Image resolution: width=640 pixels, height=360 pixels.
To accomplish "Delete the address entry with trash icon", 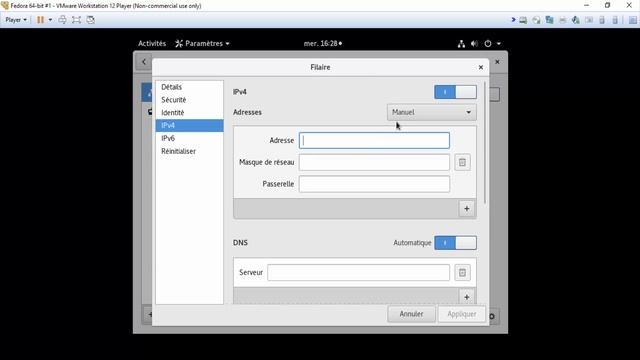I will point(462,162).
